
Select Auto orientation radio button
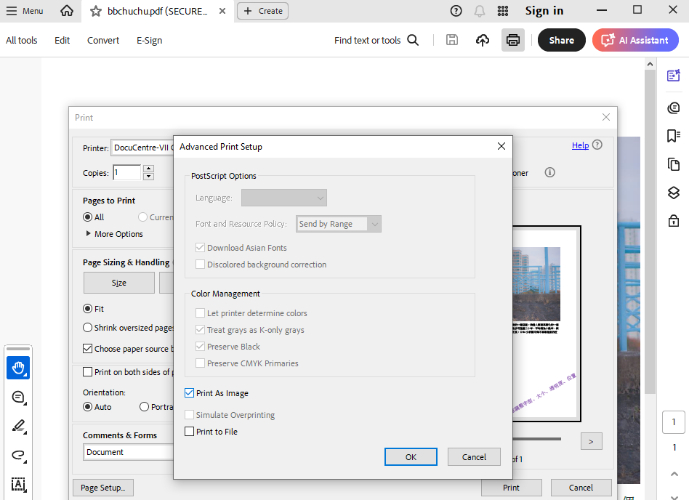click(87, 406)
